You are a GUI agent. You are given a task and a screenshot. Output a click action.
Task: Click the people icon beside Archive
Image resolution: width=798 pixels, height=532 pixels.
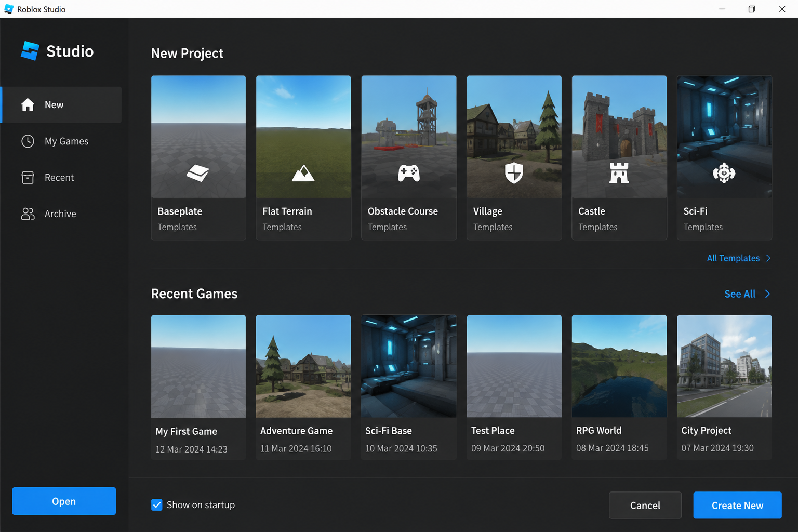click(x=28, y=214)
